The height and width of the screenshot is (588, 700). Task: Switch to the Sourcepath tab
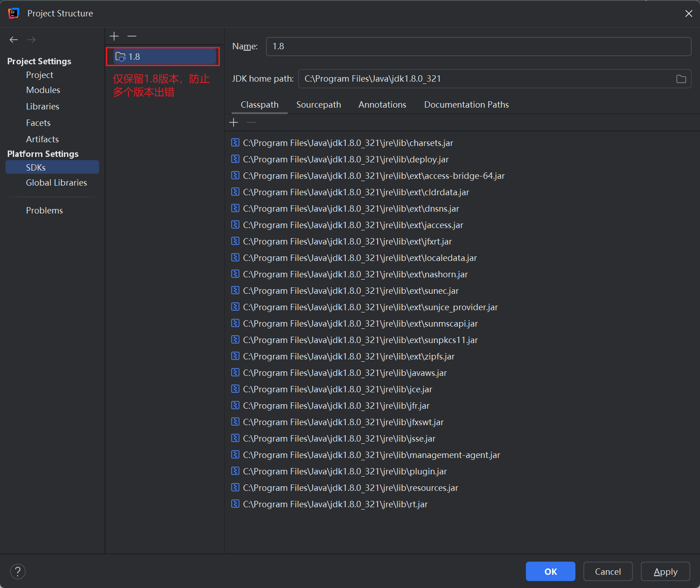[318, 104]
